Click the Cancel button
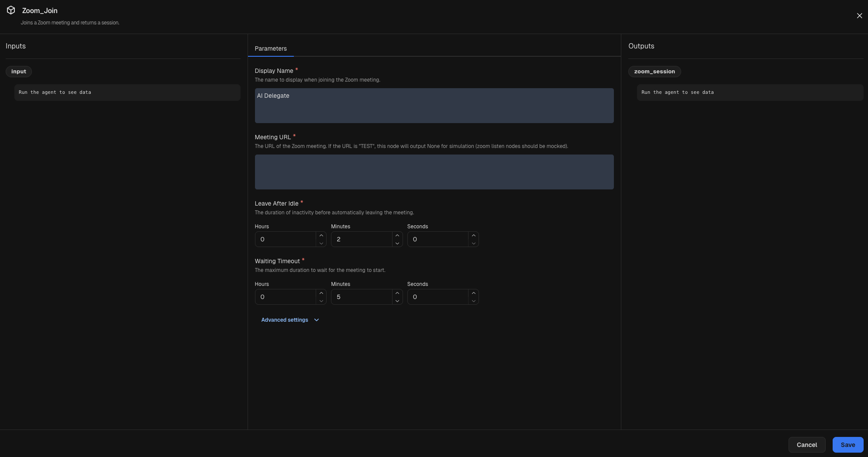Image resolution: width=868 pixels, height=457 pixels. point(806,444)
